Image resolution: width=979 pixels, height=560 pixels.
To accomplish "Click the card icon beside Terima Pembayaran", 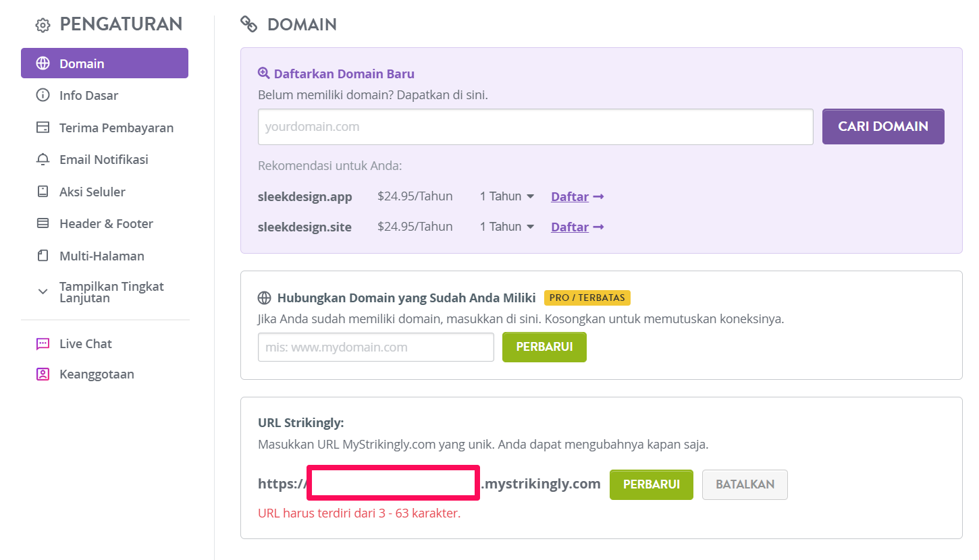I will (x=43, y=128).
